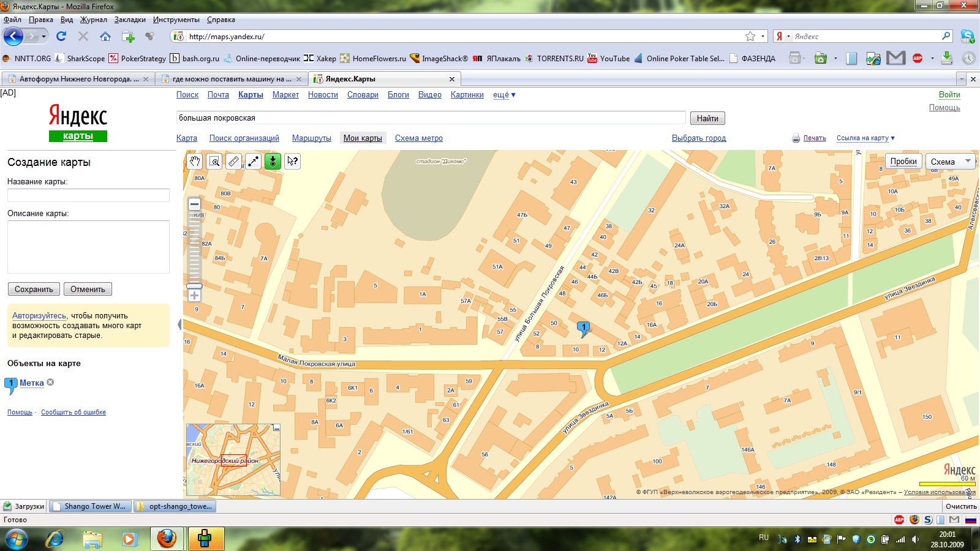Open the Файл menu

(x=12, y=20)
